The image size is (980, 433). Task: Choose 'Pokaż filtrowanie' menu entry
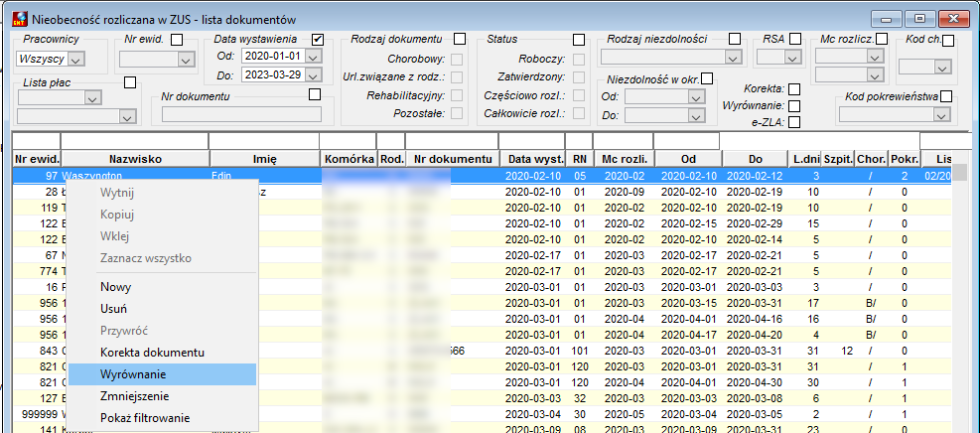tap(161, 418)
